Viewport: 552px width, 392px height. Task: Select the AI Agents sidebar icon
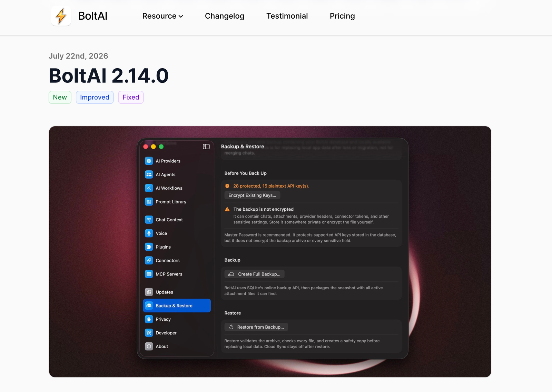point(149,174)
